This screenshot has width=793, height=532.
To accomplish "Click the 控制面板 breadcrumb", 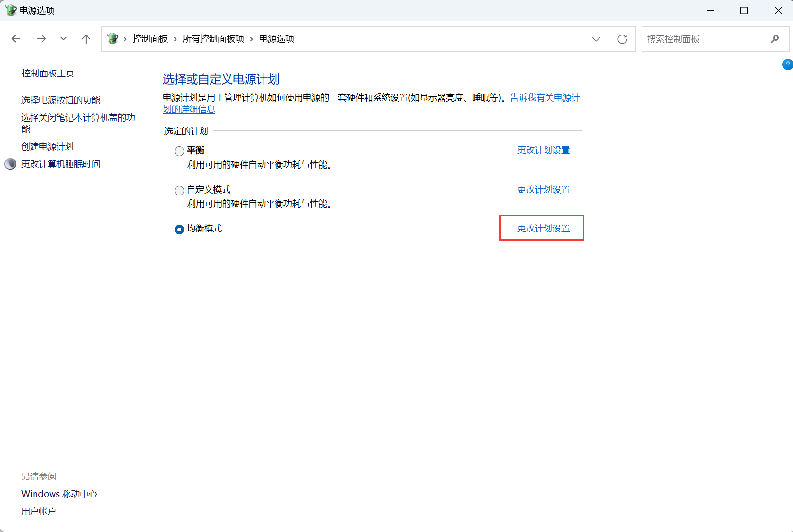I will (150, 39).
